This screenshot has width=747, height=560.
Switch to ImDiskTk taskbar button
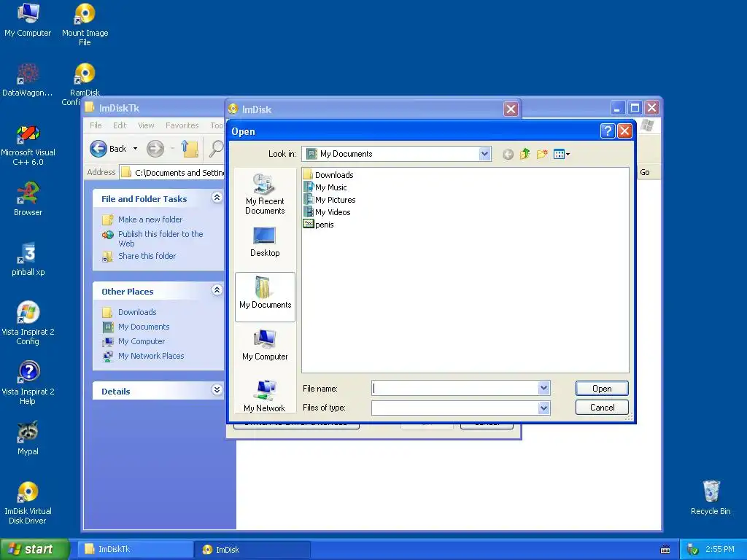pyautogui.click(x=135, y=549)
